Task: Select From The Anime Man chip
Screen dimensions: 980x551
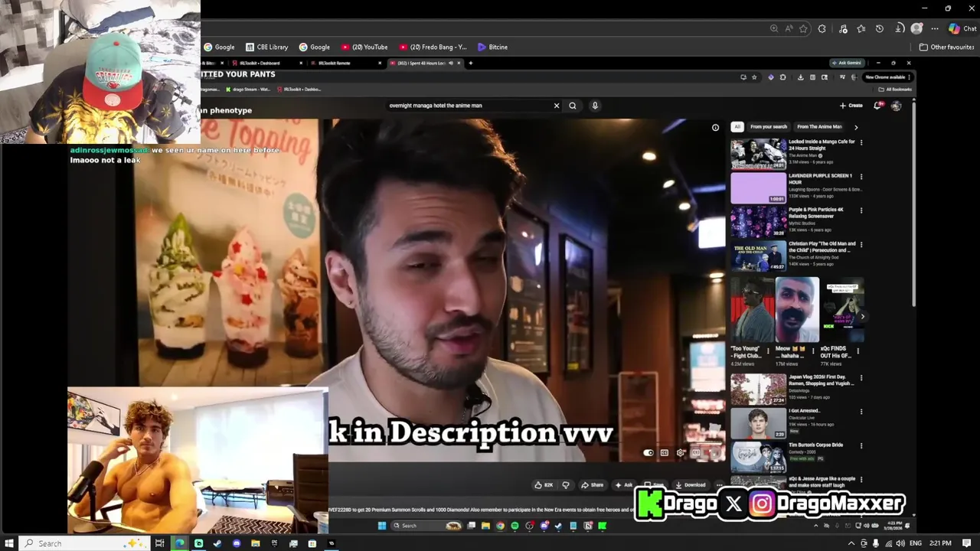Action: pos(819,127)
